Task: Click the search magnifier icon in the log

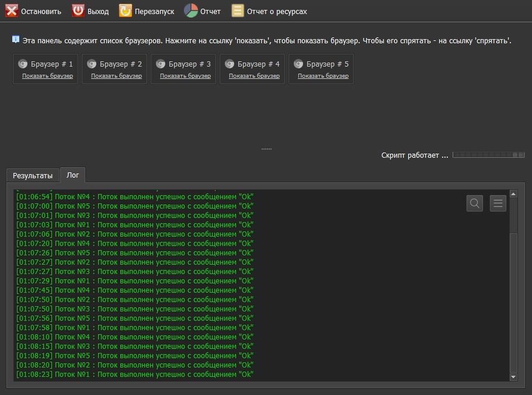Action: 475,203
